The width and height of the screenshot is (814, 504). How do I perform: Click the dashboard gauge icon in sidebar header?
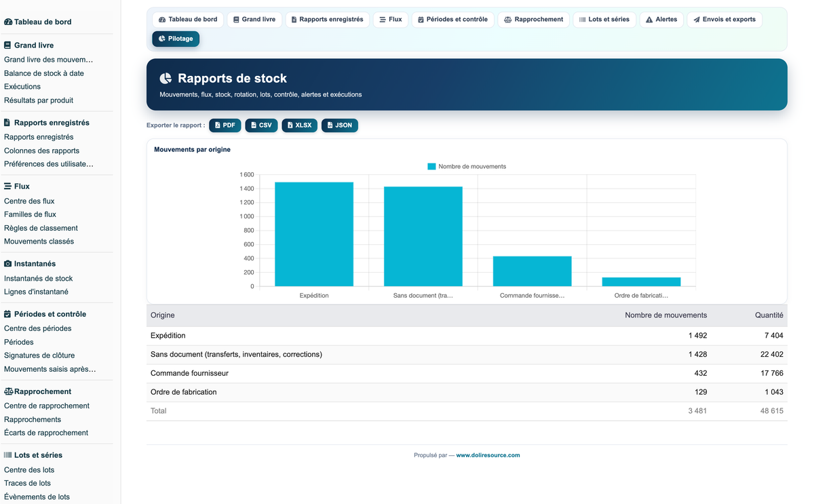(x=8, y=22)
